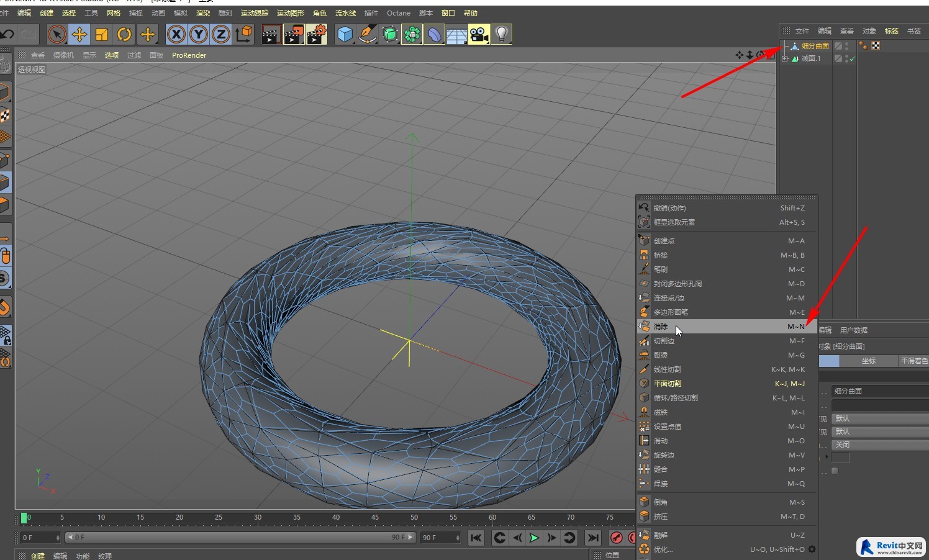This screenshot has width=929, height=560.
Task: Select the spline Pen tool
Action: pyautogui.click(x=368, y=35)
